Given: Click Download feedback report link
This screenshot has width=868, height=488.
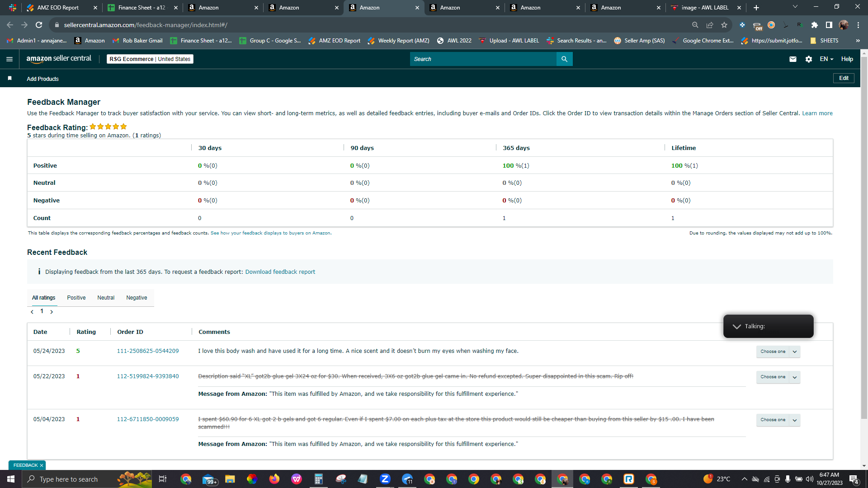Looking at the screenshot, I should 280,272.
